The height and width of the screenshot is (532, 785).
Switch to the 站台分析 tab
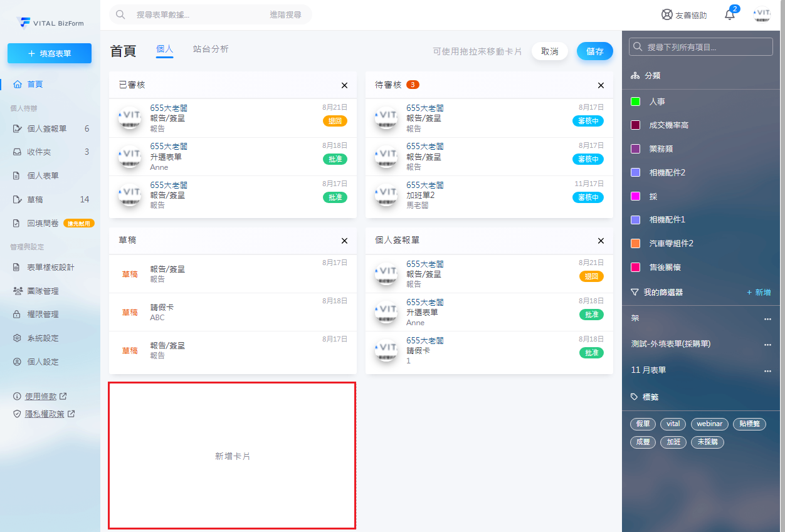coord(211,49)
